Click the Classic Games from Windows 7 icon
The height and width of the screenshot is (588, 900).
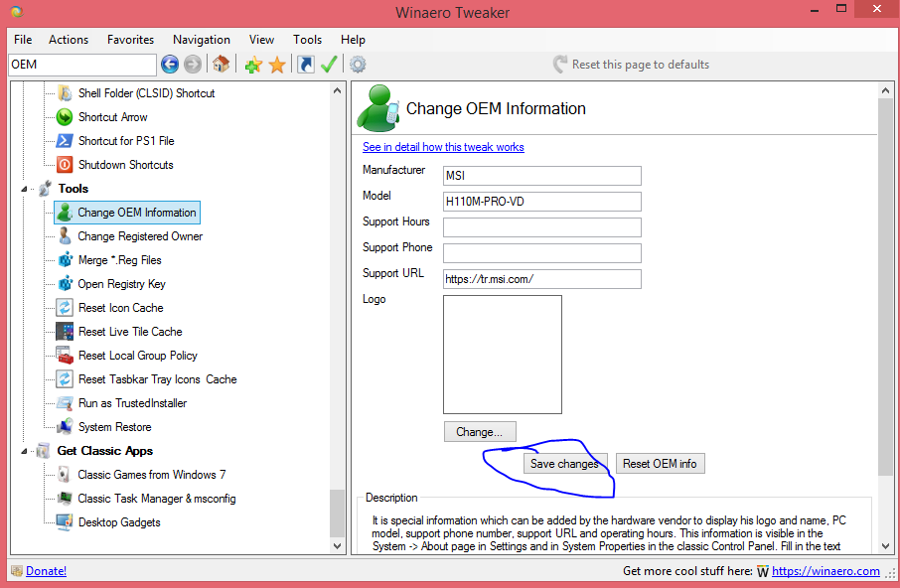(x=65, y=475)
